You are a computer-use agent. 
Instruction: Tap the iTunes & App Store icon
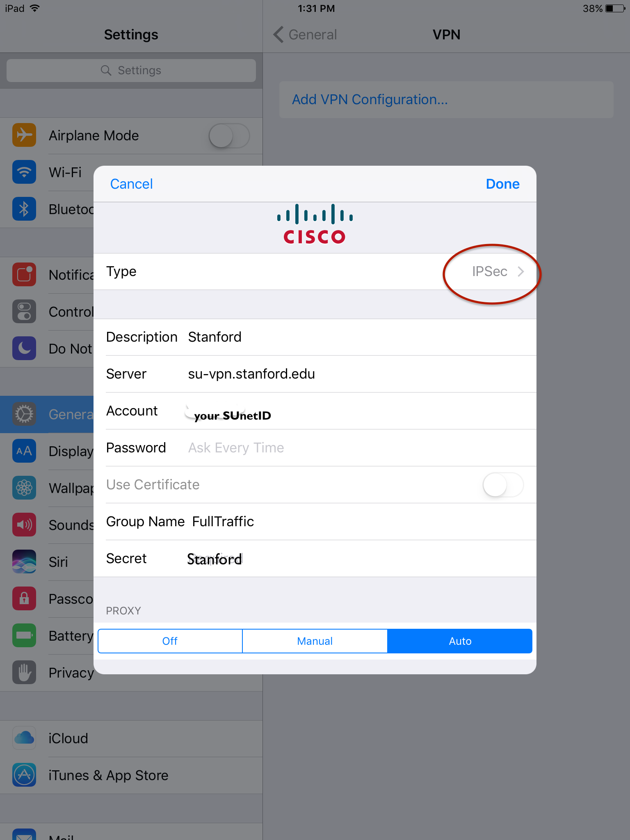[24, 775]
